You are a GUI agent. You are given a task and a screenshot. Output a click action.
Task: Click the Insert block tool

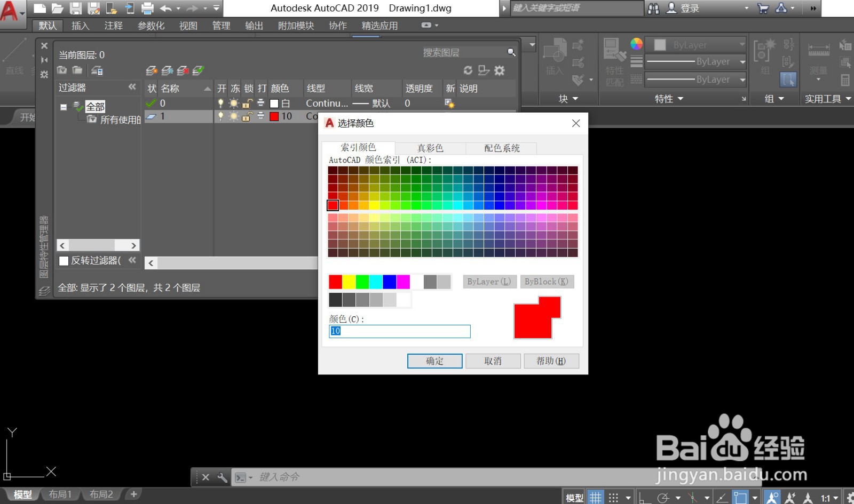coord(555,56)
